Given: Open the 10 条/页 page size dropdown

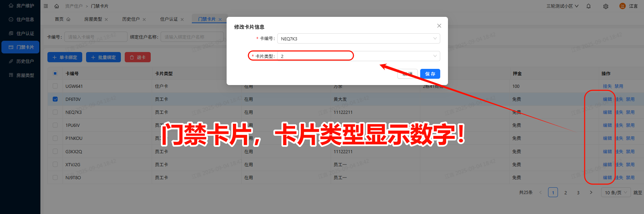Looking at the screenshot, I should [616, 193].
